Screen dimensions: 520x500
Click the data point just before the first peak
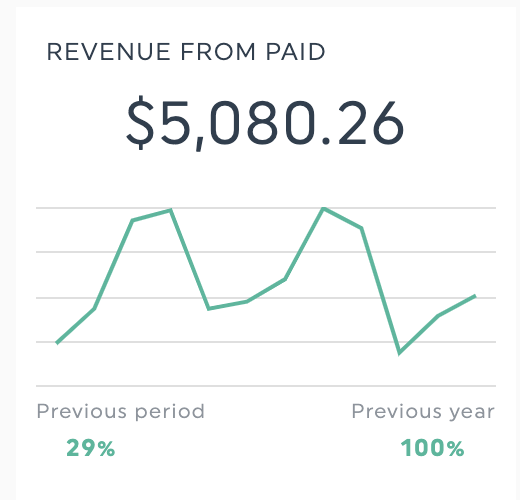[133, 220]
